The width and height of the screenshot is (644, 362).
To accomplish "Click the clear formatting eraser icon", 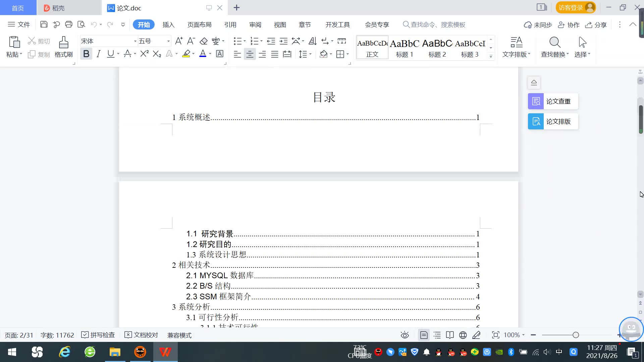I will (204, 41).
